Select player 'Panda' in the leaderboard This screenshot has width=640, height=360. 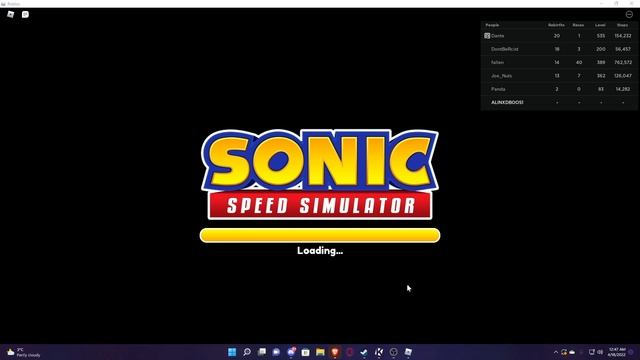coord(559,89)
